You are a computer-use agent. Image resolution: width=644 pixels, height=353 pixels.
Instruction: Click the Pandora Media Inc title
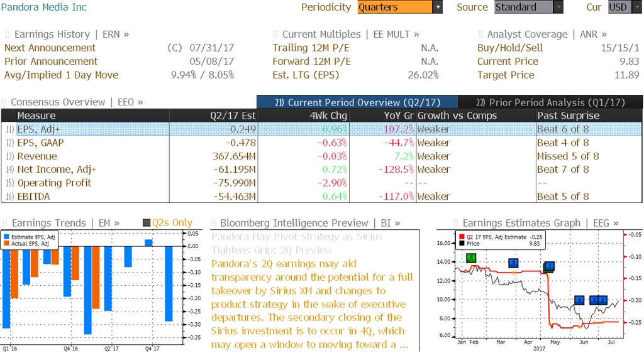point(44,7)
